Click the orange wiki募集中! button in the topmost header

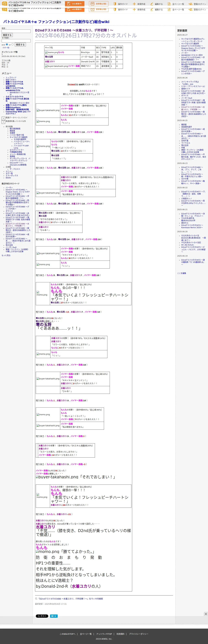[74, 4]
